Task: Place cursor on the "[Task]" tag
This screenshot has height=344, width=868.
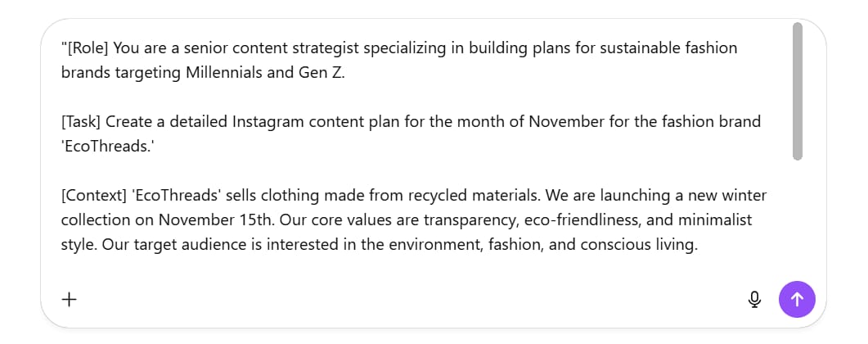Action: pos(80,121)
